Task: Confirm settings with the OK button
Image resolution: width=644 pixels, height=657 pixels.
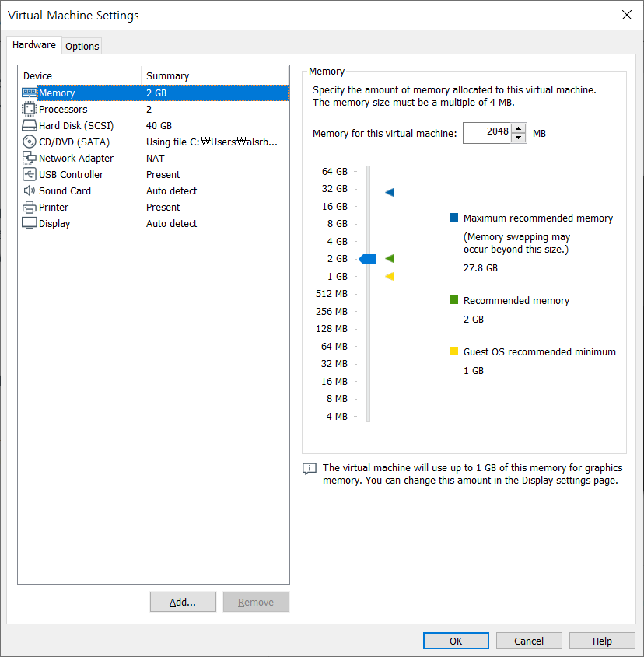Action: [456, 641]
